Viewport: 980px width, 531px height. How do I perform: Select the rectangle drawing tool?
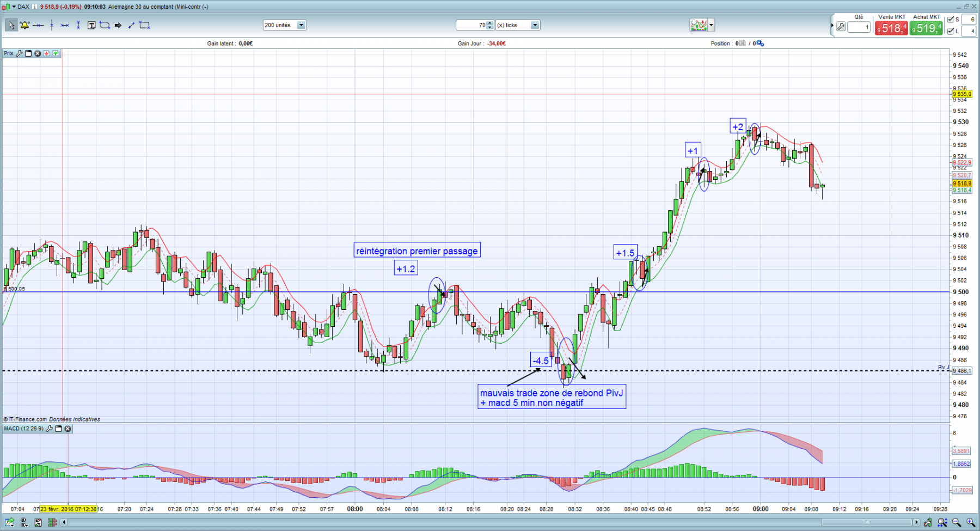tap(144, 25)
